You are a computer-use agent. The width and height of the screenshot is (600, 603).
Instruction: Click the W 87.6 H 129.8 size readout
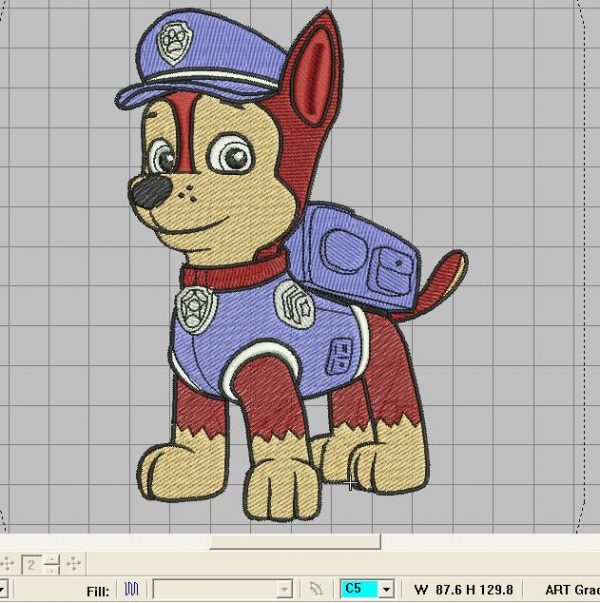coord(463,590)
